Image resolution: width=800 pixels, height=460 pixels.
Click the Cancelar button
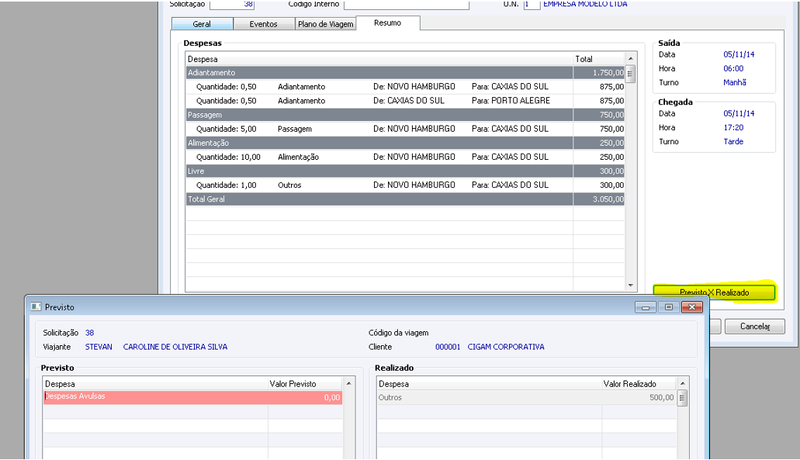click(x=755, y=326)
